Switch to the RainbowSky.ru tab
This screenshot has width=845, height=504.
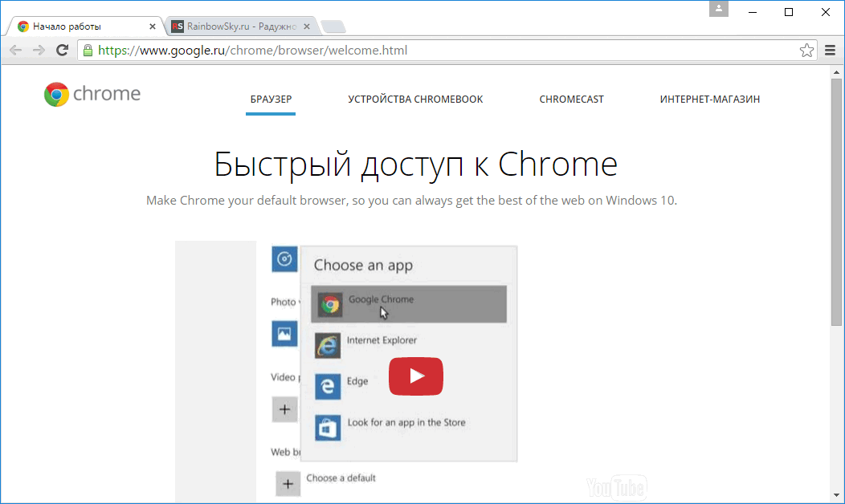tap(242, 26)
